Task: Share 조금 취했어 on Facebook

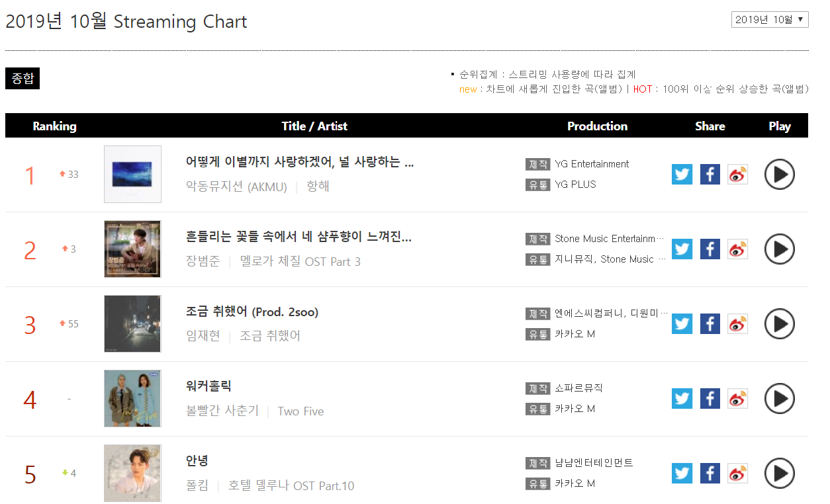Action: 710,324
